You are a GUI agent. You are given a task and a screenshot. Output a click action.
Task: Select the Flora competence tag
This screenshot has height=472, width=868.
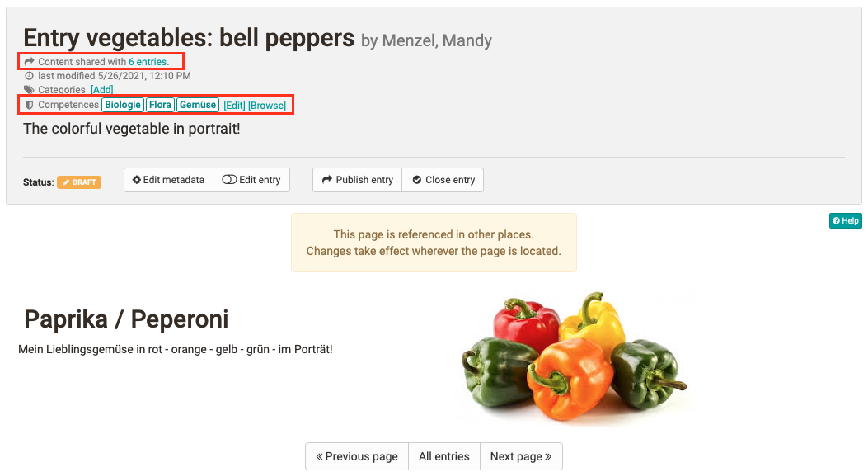click(x=161, y=106)
